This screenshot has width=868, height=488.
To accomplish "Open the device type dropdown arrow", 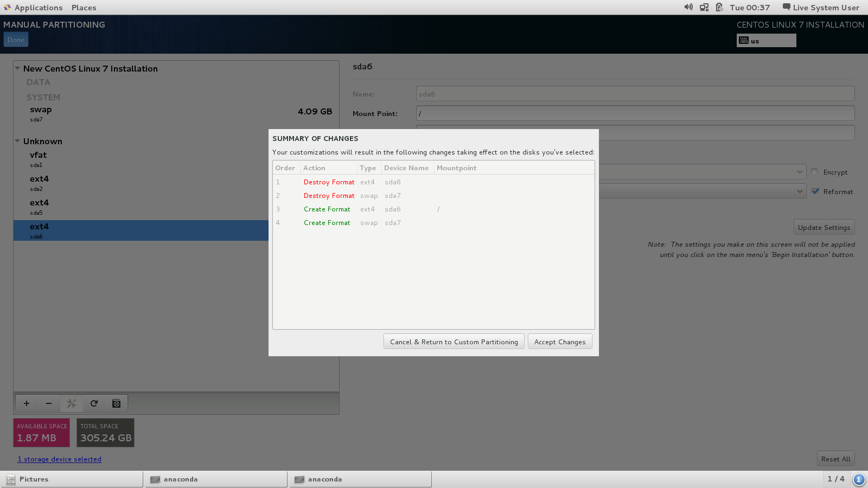I will click(800, 172).
